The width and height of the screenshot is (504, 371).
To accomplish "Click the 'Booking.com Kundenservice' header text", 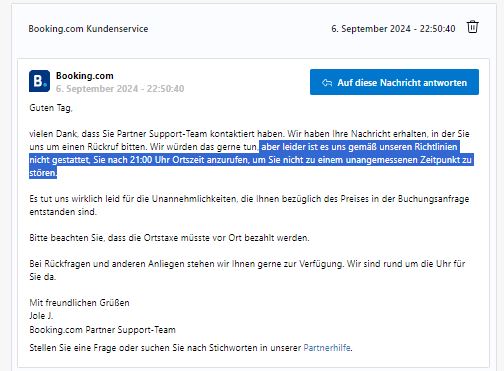I will 88,29.
